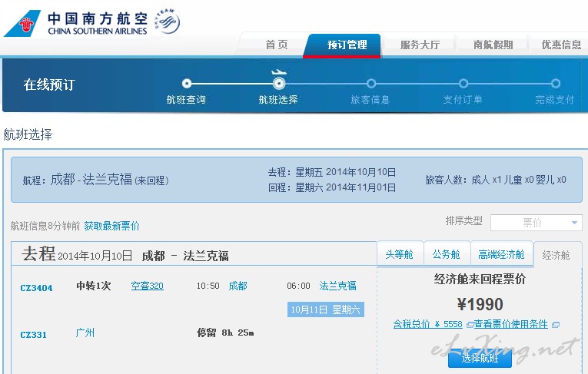The height and width of the screenshot is (374, 588).
Task: Switch to the 南航假期 tab
Action: [x=493, y=45]
